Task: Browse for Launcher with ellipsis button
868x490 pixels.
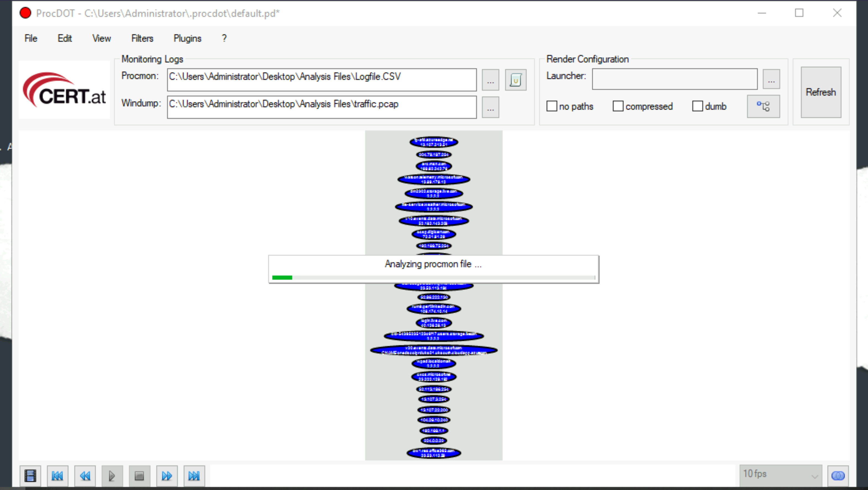Action: click(x=771, y=79)
